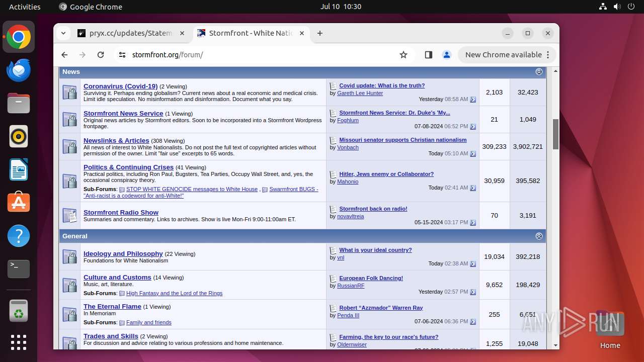Select the Stormfront forum tab
Image resolution: width=644 pixels, height=362 pixels.
pyautogui.click(x=251, y=33)
